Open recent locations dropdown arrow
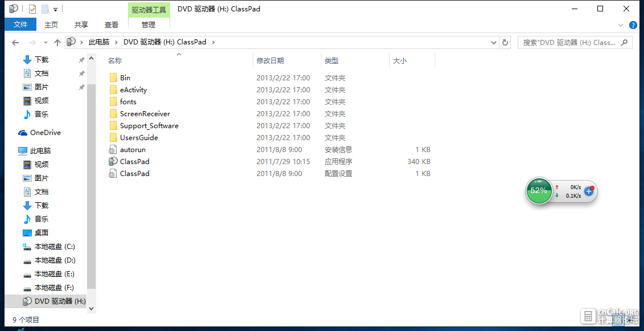 tap(46, 42)
